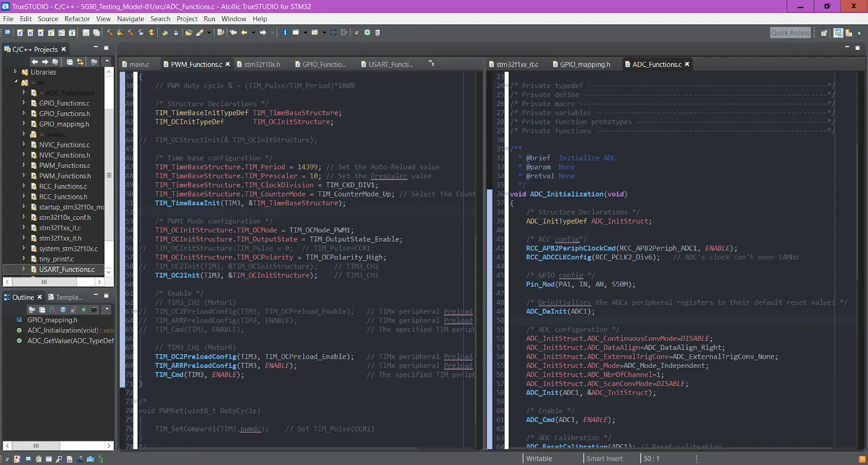Image resolution: width=868 pixels, height=465 pixels.
Task: Click the Problems view icon in the bottom status bar
Action: [16, 459]
